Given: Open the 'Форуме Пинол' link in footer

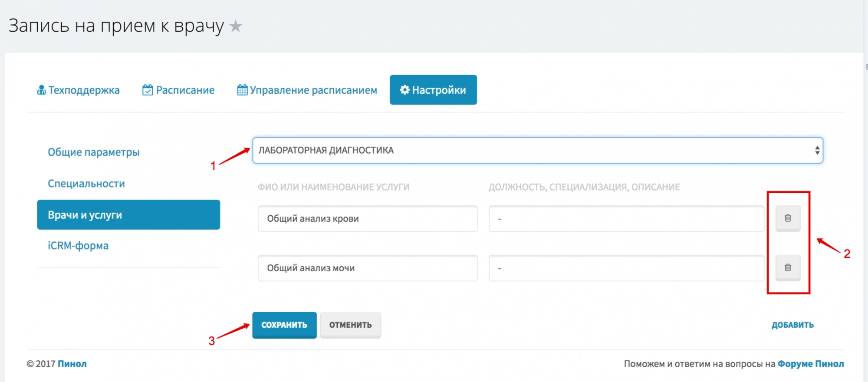Looking at the screenshot, I should coord(810,364).
